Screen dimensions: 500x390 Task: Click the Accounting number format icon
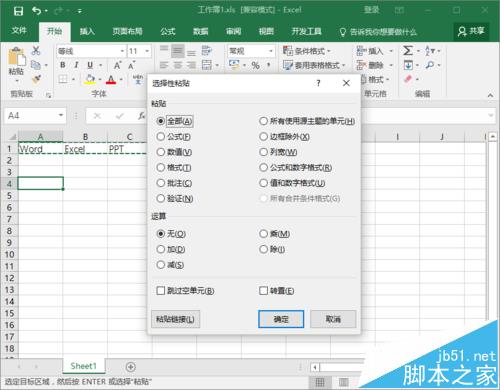[x=234, y=65]
